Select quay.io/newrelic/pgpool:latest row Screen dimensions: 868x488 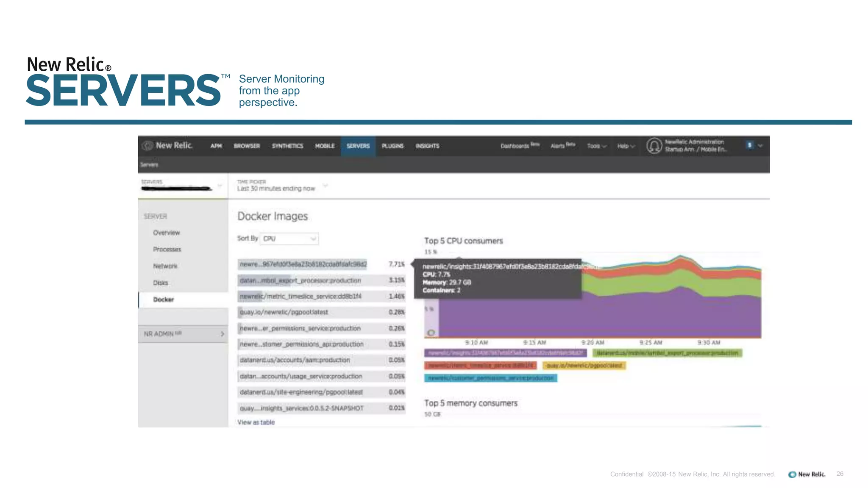(x=321, y=312)
